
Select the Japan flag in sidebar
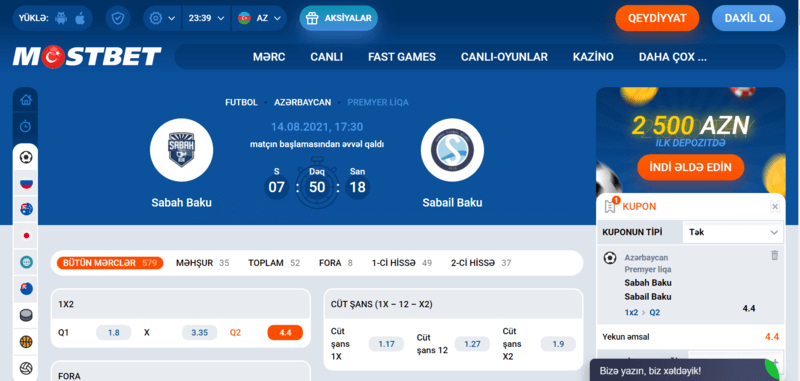tap(26, 236)
